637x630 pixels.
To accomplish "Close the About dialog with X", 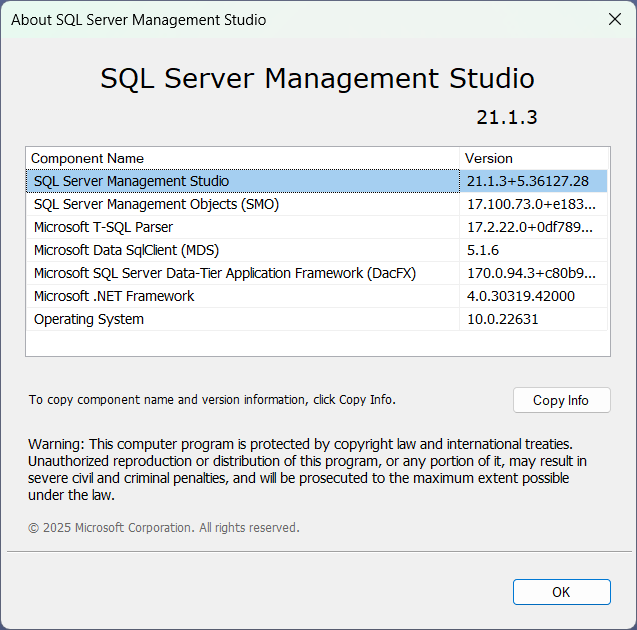I will click(615, 19).
